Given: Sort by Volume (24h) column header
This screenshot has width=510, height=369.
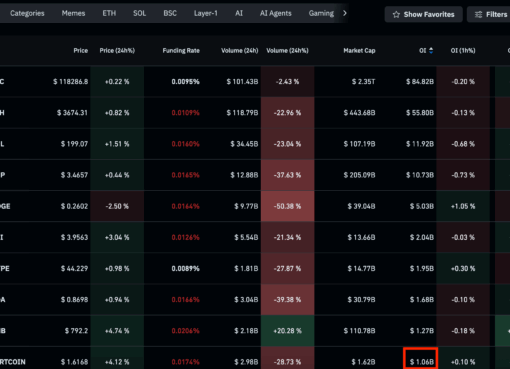Looking at the screenshot, I should coord(240,51).
